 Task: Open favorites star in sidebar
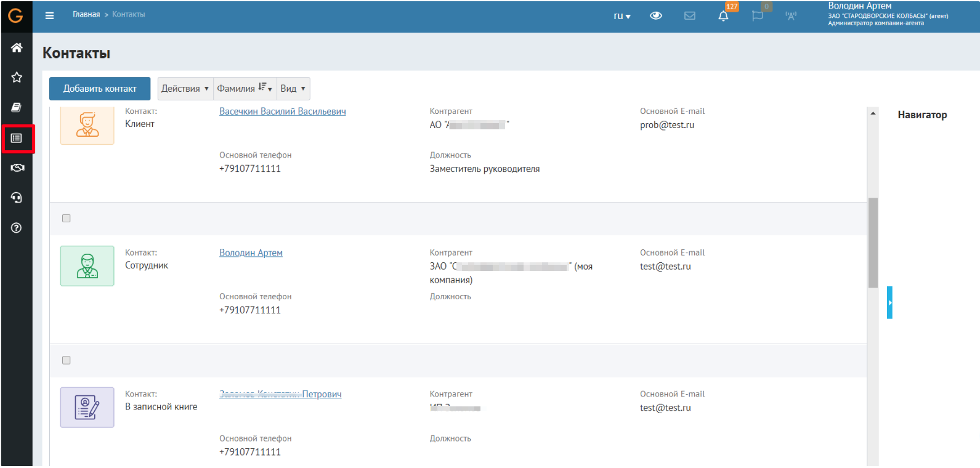point(17,77)
